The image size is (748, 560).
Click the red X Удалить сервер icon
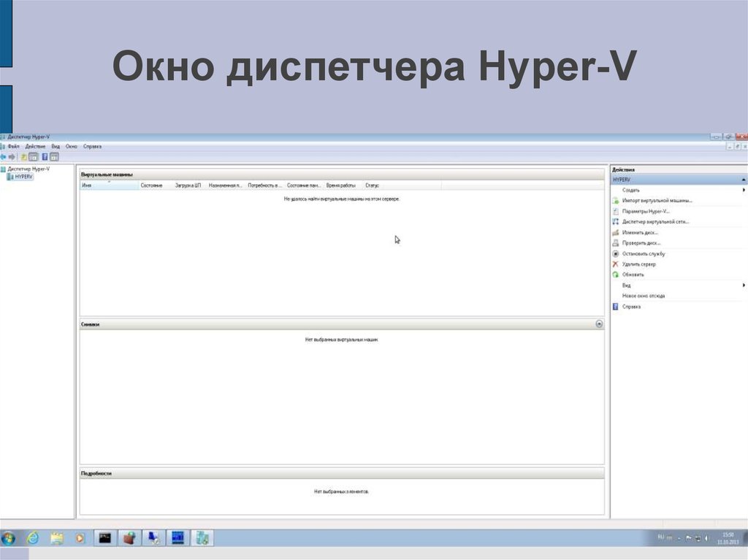tap(615, 264)
